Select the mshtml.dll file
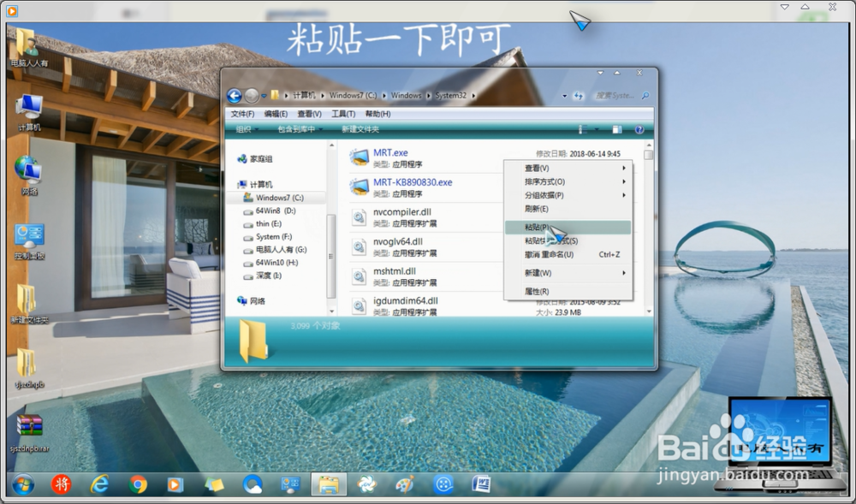Image resolution: width=856 pixels, height=504 pixels. (x=394, y=271)
